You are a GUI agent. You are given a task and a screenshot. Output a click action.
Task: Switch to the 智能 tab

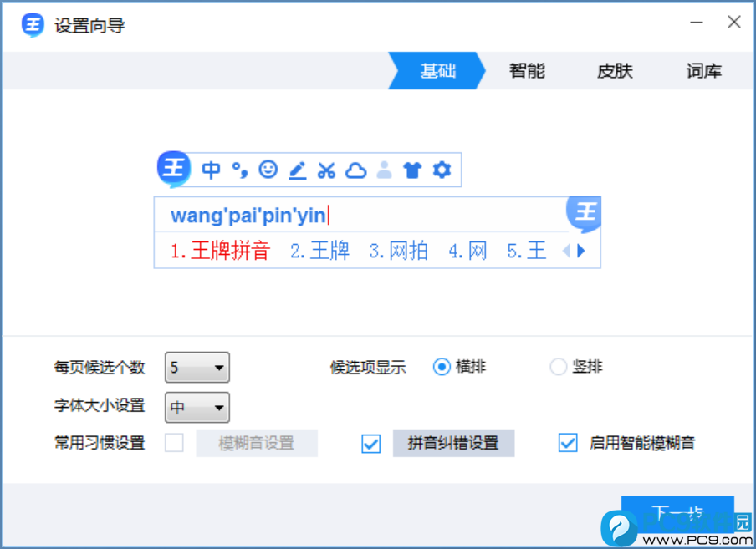coord(527,71)
